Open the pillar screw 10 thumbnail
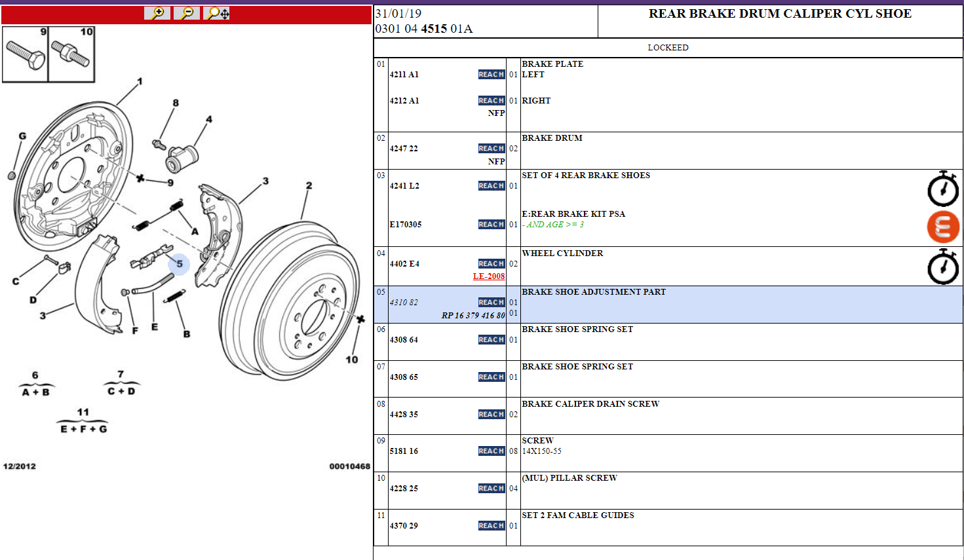Viewport: 964px width, 560px height. coord(72,54)
